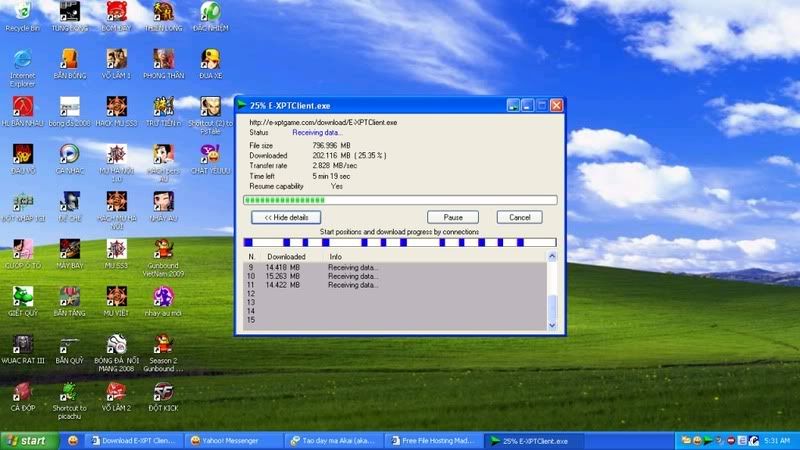Pause the E-XPTClient.exe download
The width and height of the screenshot is (800, 450).
click(453, 217)
